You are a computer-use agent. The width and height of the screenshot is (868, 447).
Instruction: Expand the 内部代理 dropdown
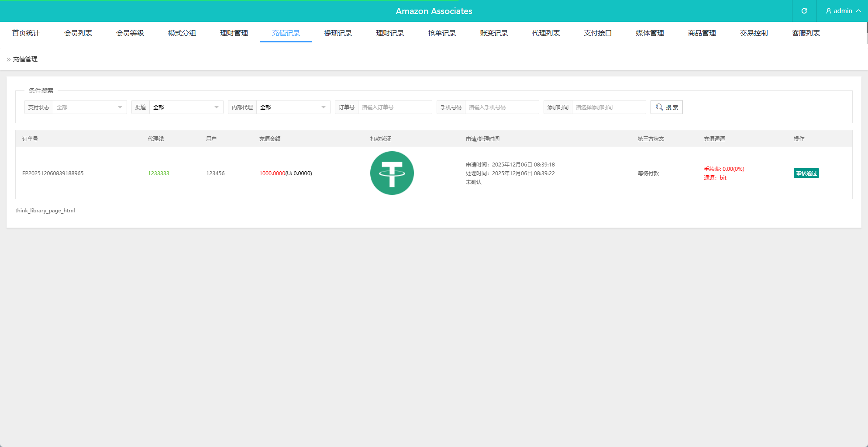coord(293,107)
